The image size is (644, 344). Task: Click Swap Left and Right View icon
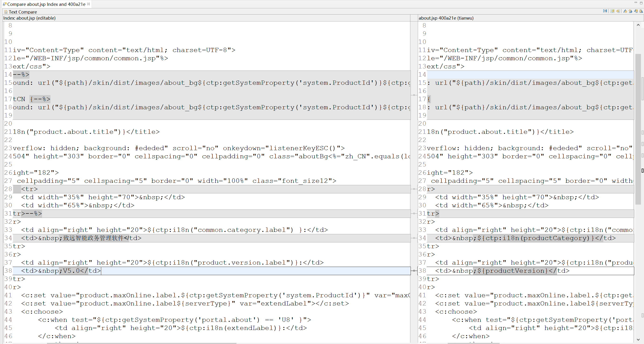(x=605, y=11)
